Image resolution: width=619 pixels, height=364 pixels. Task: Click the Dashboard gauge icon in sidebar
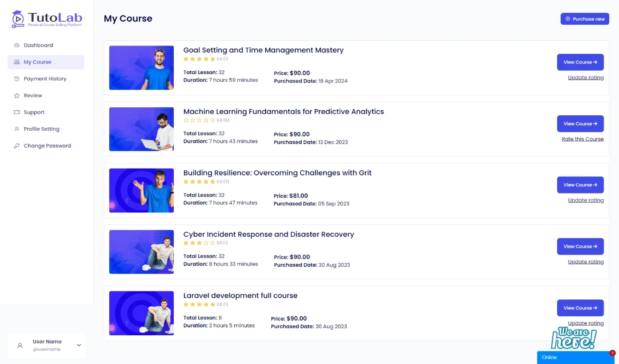(x=17, y=45)
